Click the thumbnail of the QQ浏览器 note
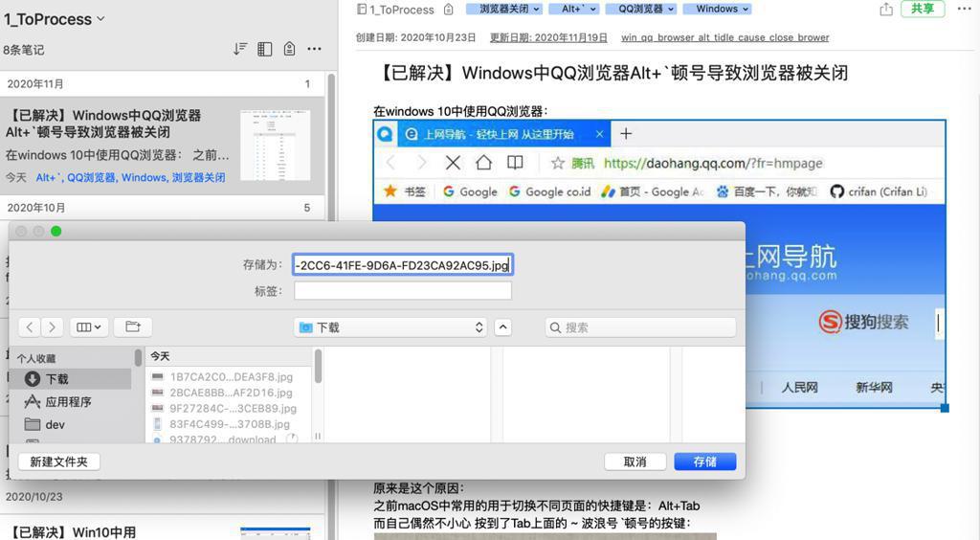The image size is (980, 540). pos(275,146)
